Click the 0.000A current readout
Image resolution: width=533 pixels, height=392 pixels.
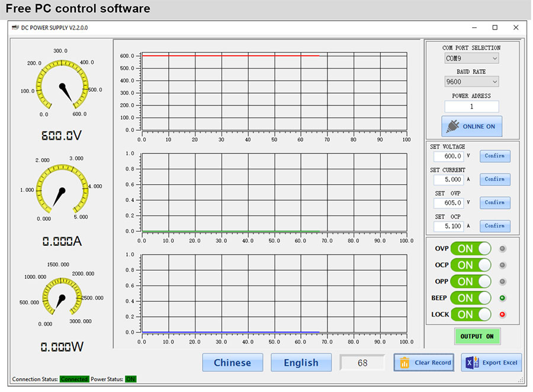pos(62,241)
